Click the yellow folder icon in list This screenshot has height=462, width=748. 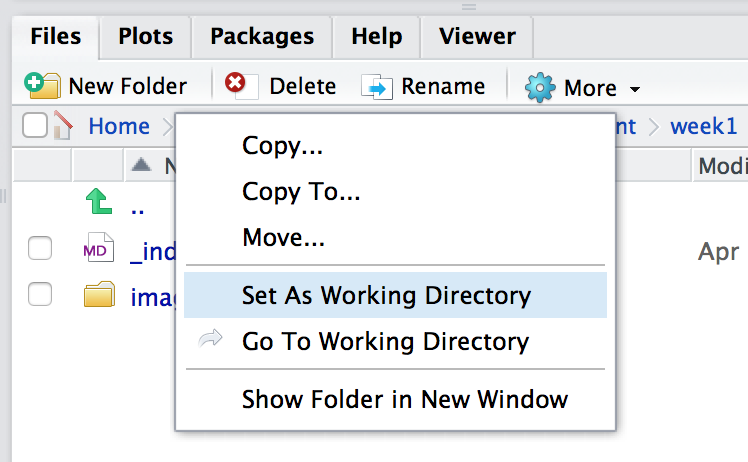pyautogui.click(x=99, y=296)
